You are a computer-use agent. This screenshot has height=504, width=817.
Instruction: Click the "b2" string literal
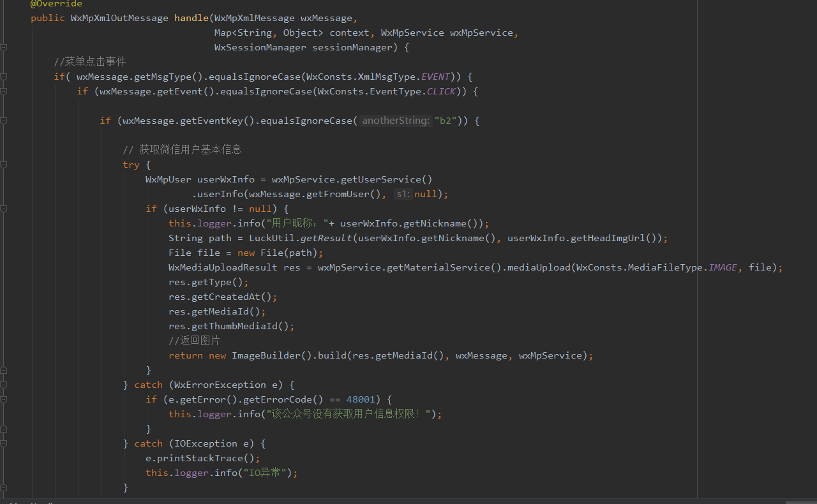coord(446,121)
